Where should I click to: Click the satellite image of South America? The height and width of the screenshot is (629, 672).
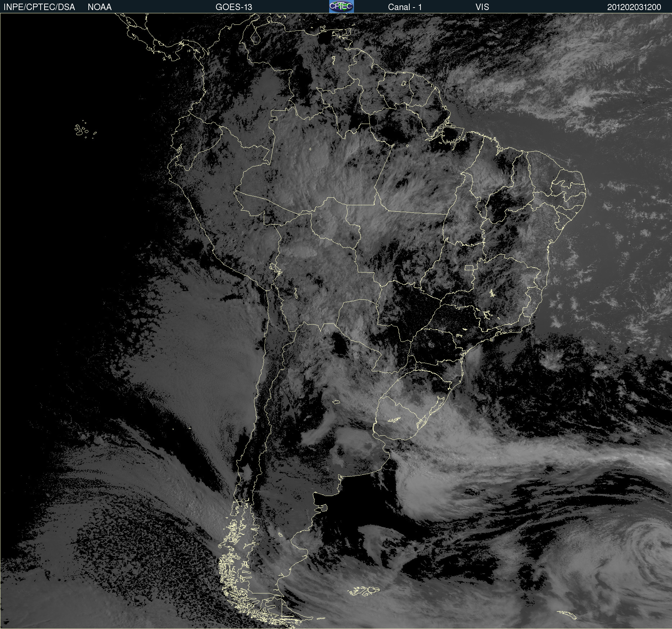pyautogui.click(x=336, y=321)
